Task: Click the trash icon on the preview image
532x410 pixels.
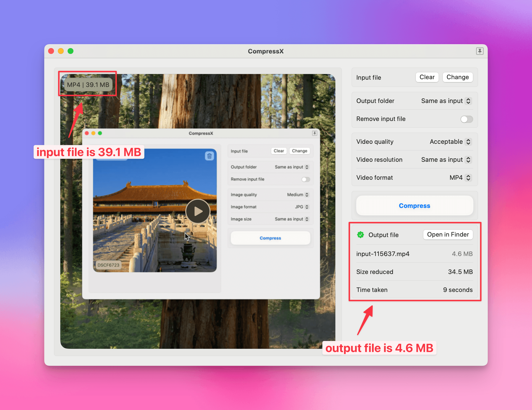Action: click(209, 156)
